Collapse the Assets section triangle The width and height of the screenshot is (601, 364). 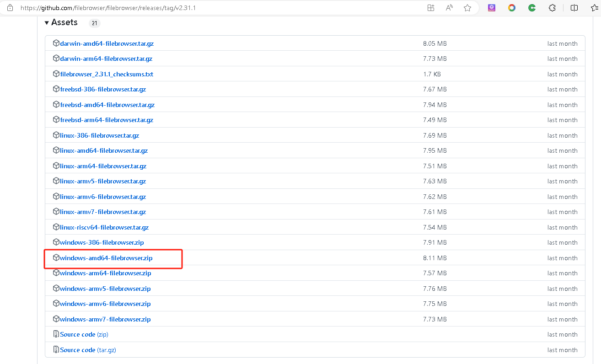[47, 23]
